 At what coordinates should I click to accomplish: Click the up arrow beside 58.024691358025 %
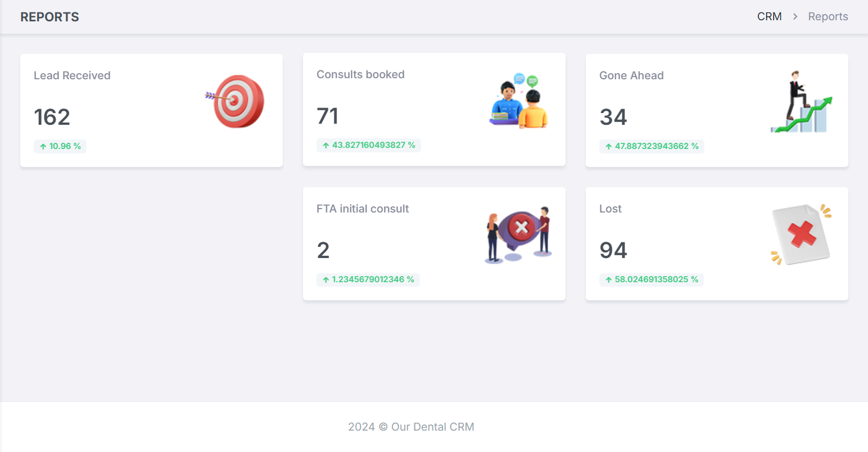coord(608,280)
